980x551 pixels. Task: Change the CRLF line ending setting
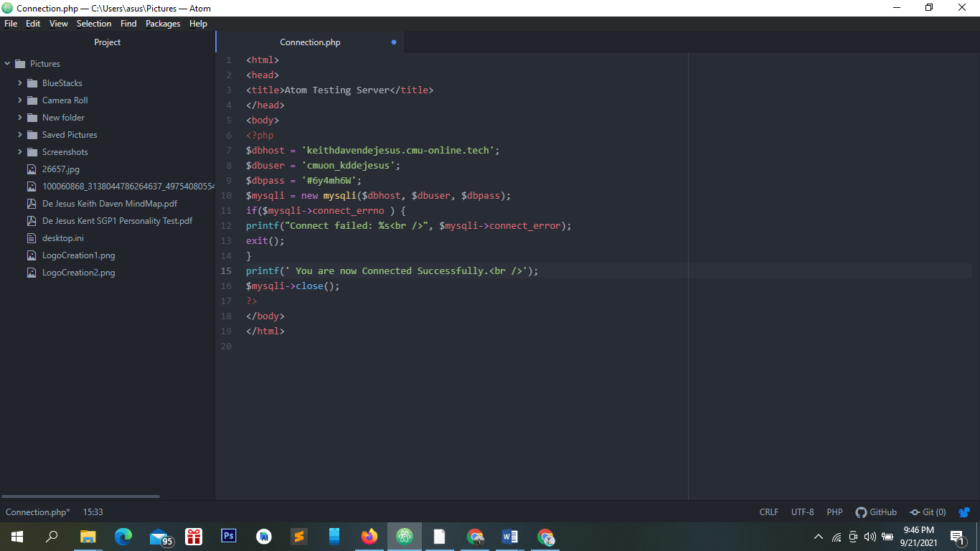[x=768, y=512]
